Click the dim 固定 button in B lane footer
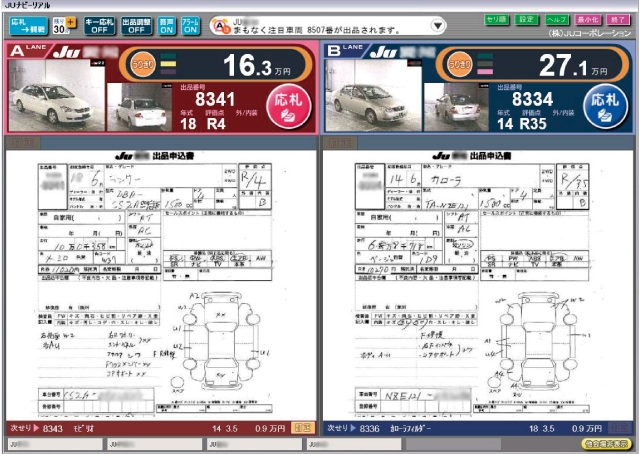The image size is (640, 454). pyautogui.click(x=620, y=428)
